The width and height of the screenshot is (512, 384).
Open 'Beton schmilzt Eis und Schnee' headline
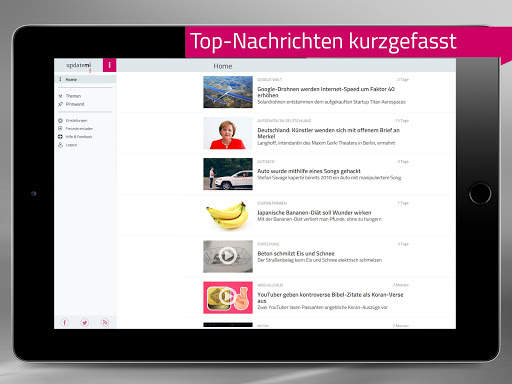coord(296,254)
